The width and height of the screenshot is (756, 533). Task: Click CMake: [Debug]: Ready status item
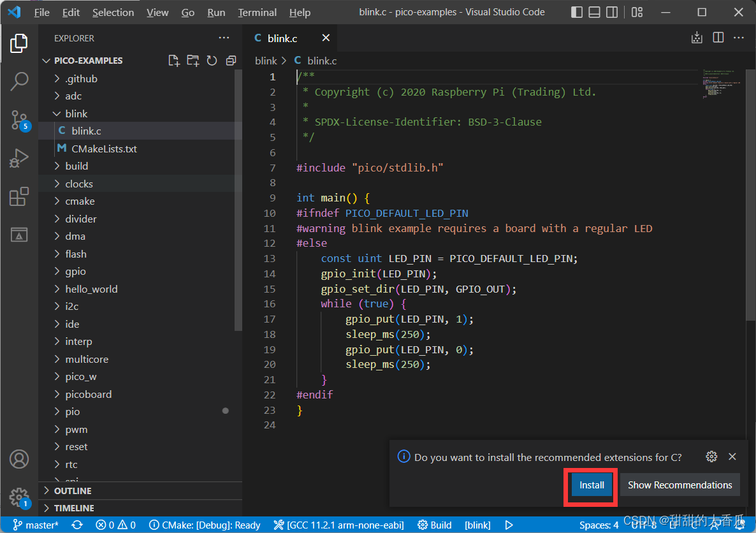coord(205,525)
